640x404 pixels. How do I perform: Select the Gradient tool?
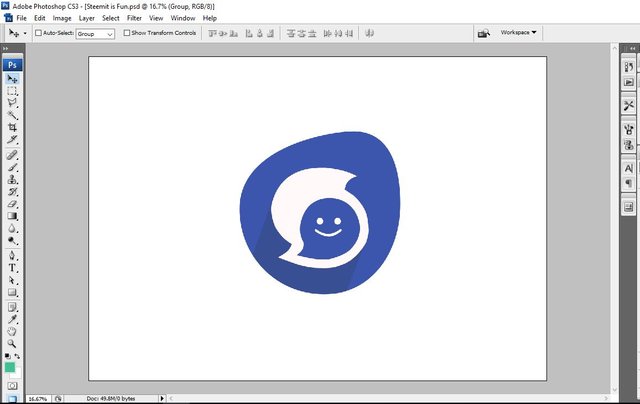point(12,216)
